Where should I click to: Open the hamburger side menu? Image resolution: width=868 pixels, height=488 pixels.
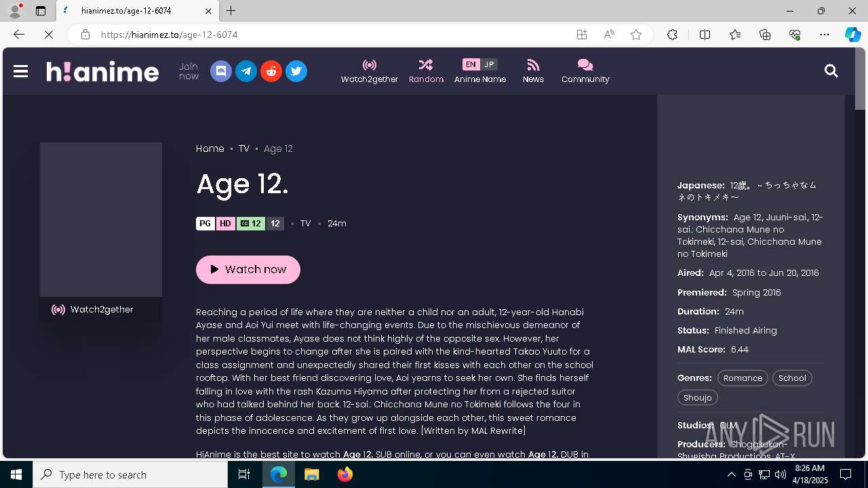(20, 71)
